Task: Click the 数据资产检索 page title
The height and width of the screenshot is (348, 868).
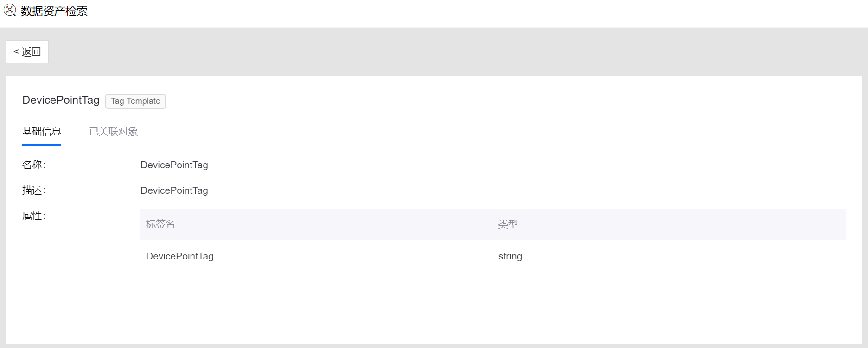Action: pyautogui.click(x=54, y=11)
